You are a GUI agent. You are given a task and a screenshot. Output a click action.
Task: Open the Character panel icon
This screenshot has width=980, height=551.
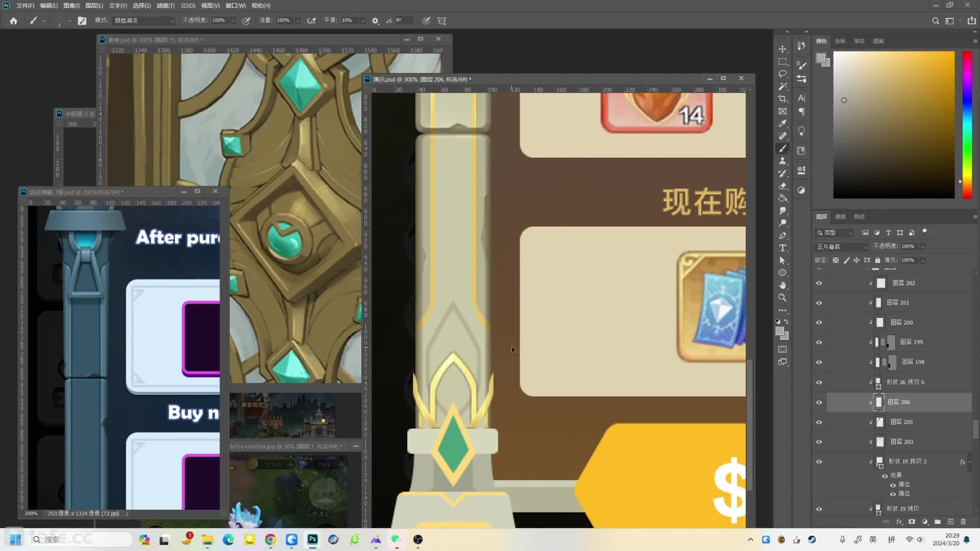[x=801, y=98]
